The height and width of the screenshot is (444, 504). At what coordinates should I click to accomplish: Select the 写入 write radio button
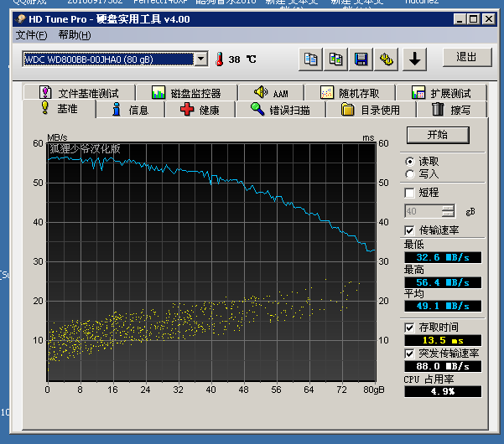(x=409, y=174)
